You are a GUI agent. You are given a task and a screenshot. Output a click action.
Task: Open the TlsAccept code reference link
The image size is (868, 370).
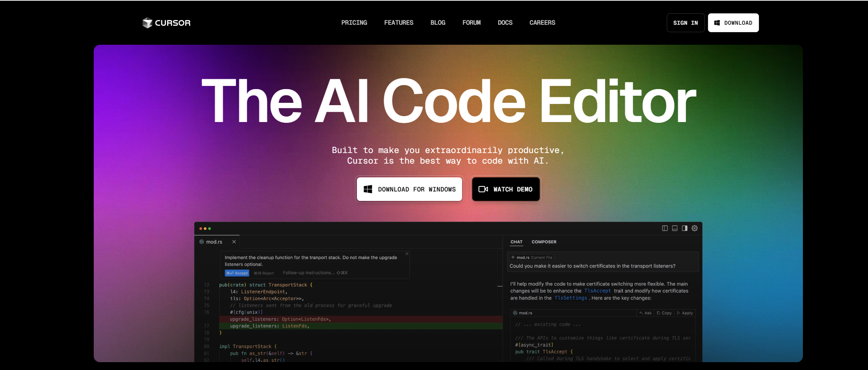[597, 291]
